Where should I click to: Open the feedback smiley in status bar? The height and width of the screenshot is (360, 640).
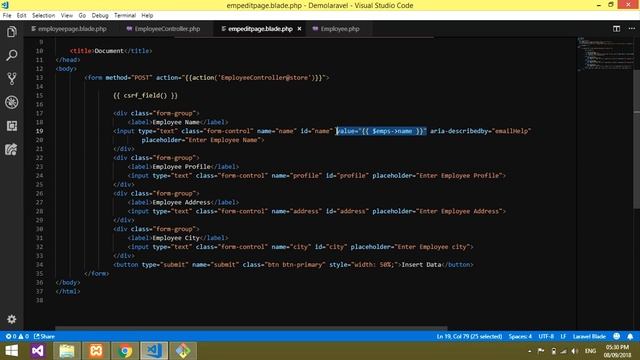[616, 336]
